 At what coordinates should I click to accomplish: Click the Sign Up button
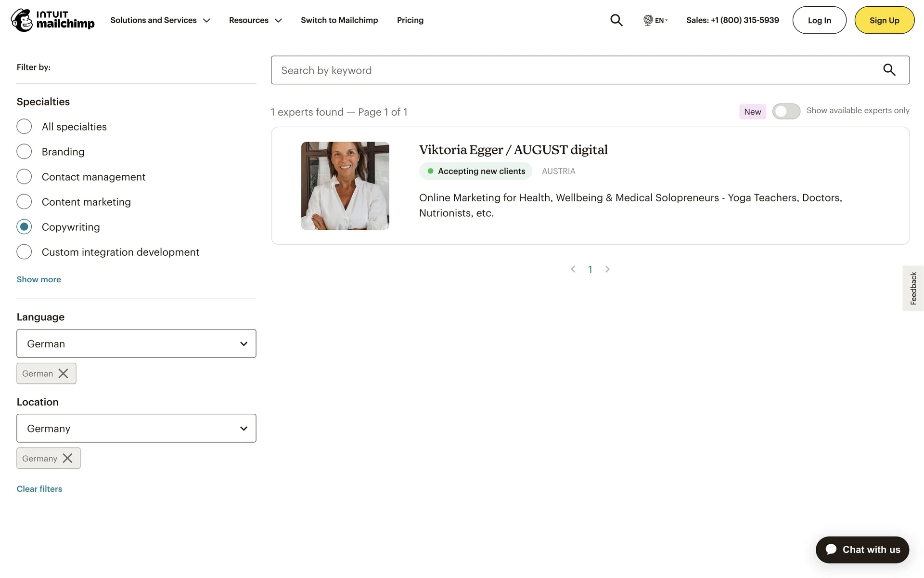tap(884, 20)
